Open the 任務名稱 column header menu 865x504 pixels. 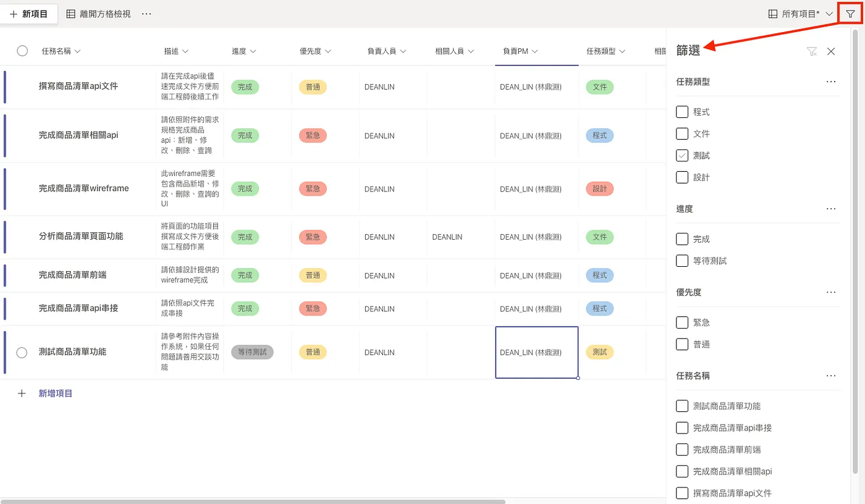[61, 51]
